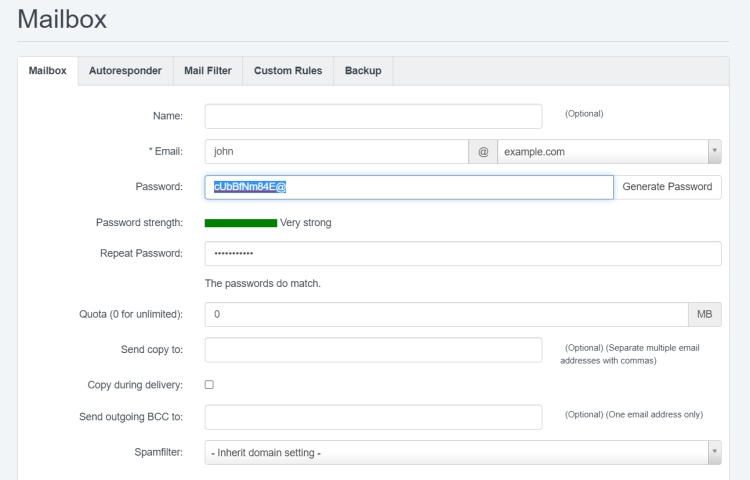
Task: Click the Send copy to field
Action: click(373, 349)
